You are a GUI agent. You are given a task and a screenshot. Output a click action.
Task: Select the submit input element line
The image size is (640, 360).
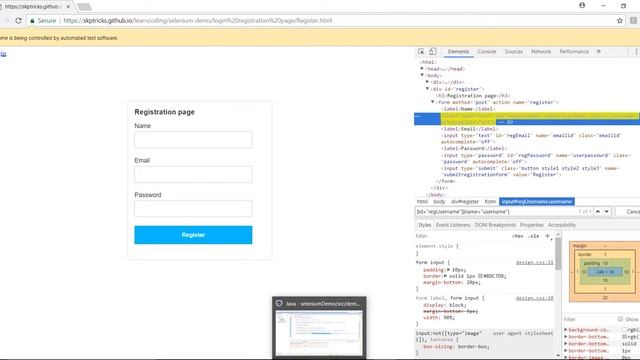[530, 171]
